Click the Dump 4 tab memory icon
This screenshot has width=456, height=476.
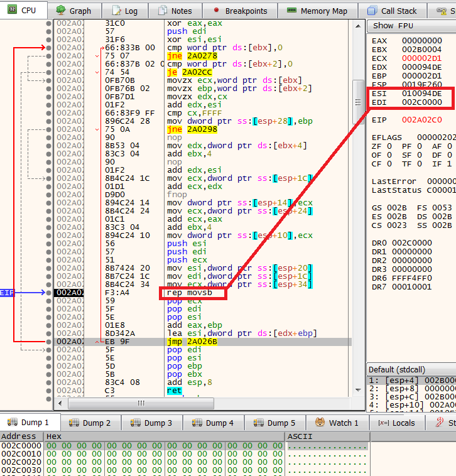click(197, 423)
